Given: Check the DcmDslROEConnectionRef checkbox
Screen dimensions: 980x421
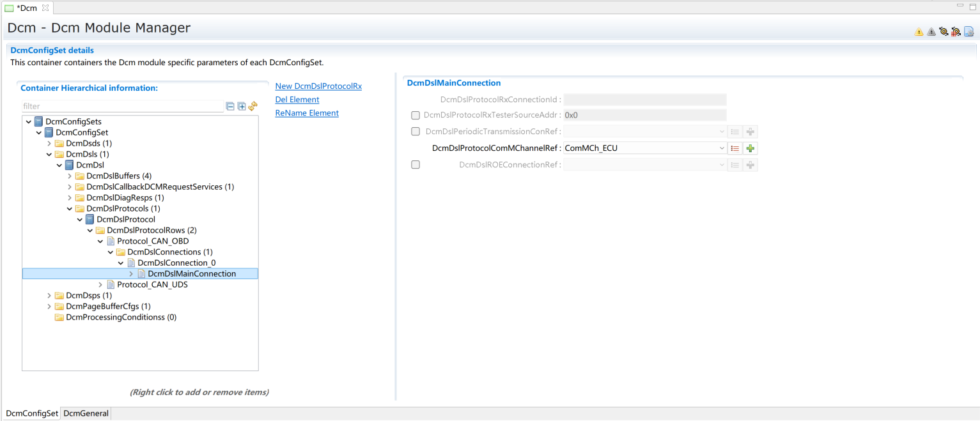Looking at the screenshot, I should (416, 165).
